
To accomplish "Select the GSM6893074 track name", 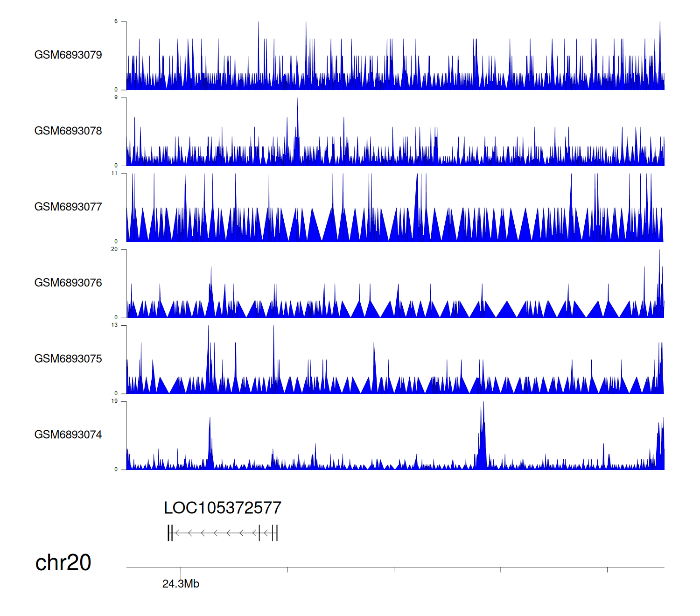I will click(68, 435).
